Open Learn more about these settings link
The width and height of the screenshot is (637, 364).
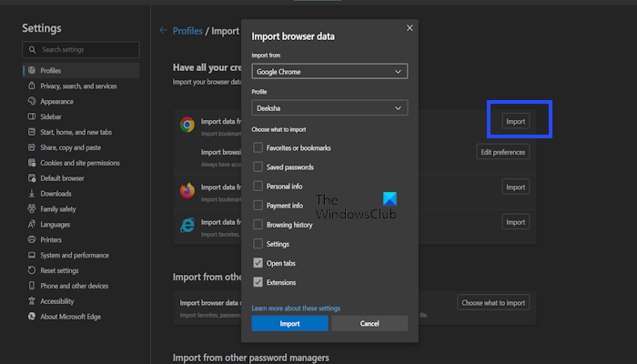click(296, 308)
